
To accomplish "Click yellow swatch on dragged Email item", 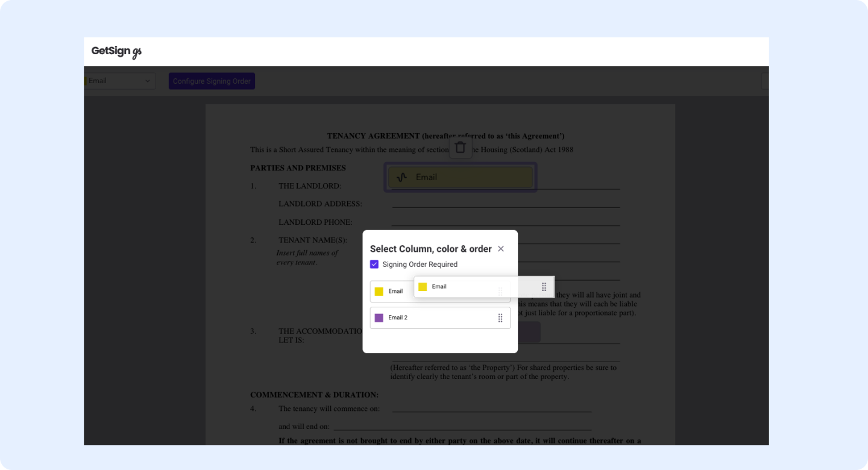I will click(x=423, y=287).
